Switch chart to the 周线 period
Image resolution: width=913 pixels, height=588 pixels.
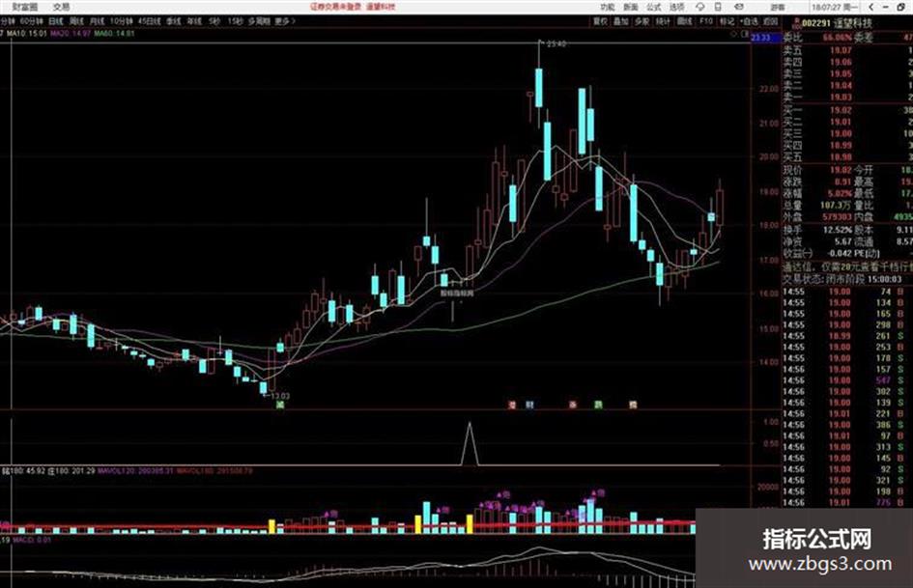point(76,21)
